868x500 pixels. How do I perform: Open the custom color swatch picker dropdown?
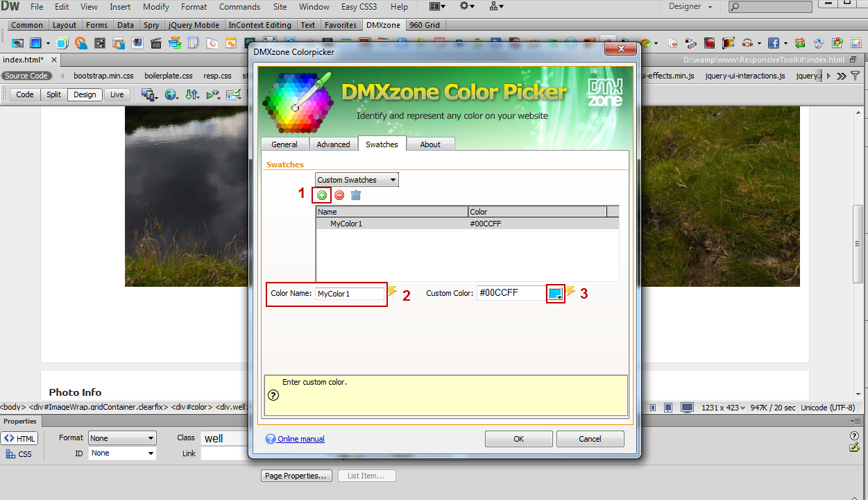(555, 294)
